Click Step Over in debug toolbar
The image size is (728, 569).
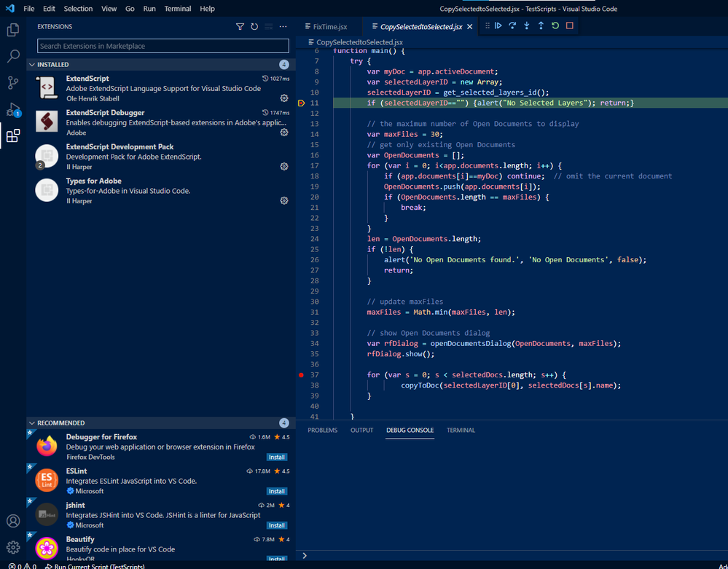click(512, 26)
